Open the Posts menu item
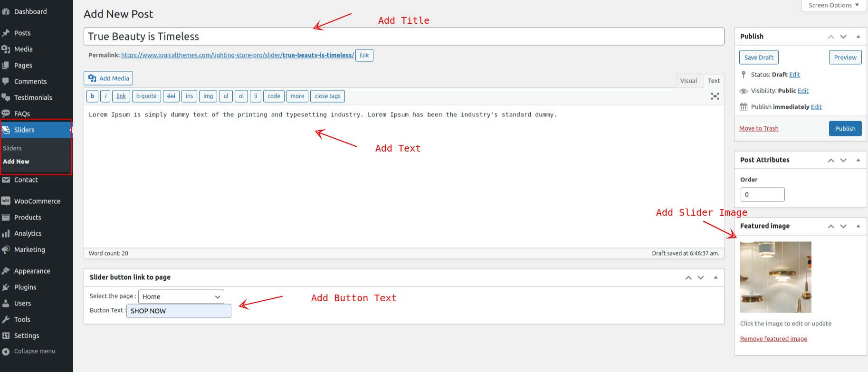 click(37, 33)
